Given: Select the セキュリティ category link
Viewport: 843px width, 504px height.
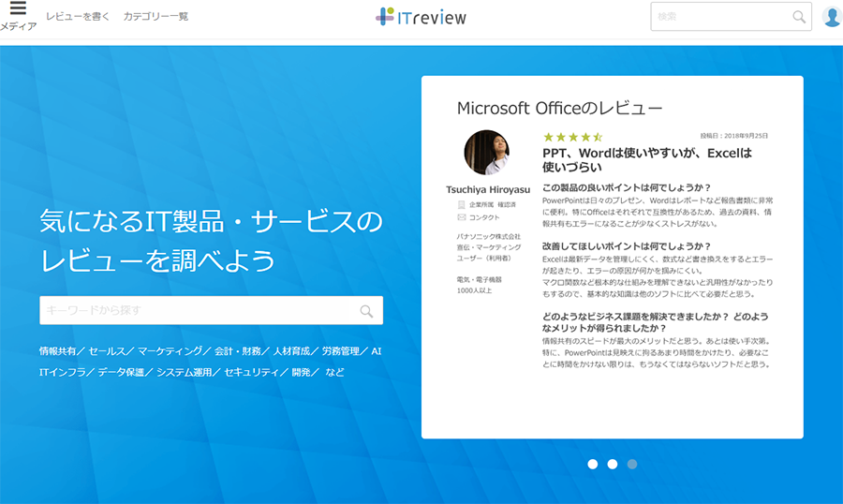Looking at the screenshot, I should point(252,372).
